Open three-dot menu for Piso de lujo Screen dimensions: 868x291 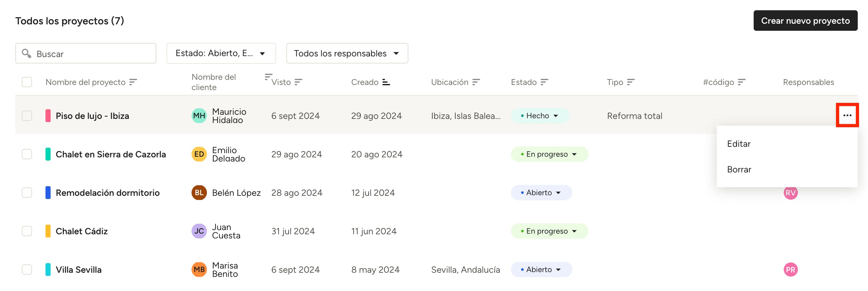[847, 115]
